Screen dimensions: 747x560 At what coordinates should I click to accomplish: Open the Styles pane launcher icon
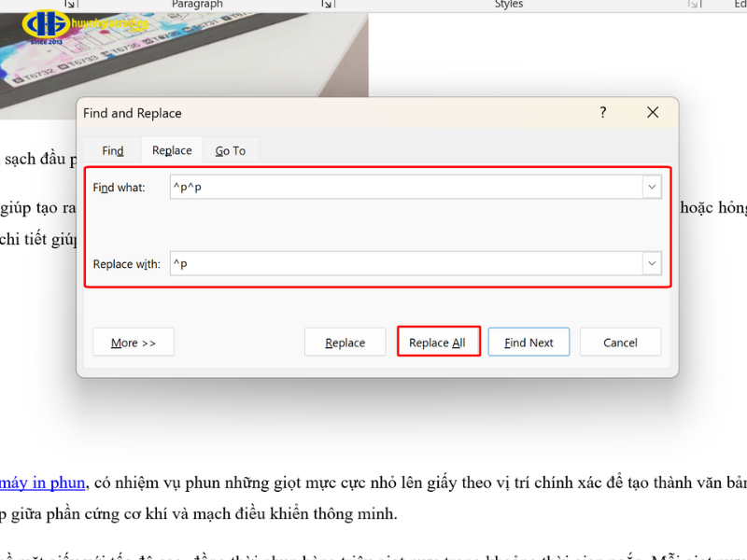(693, 5)
